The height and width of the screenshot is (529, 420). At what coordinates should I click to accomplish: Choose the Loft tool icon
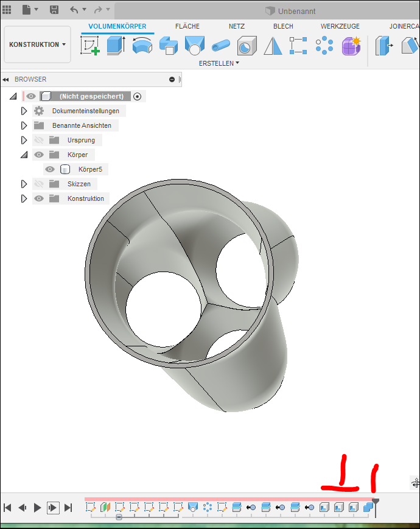pyautogui.click(x=195, y=46)
